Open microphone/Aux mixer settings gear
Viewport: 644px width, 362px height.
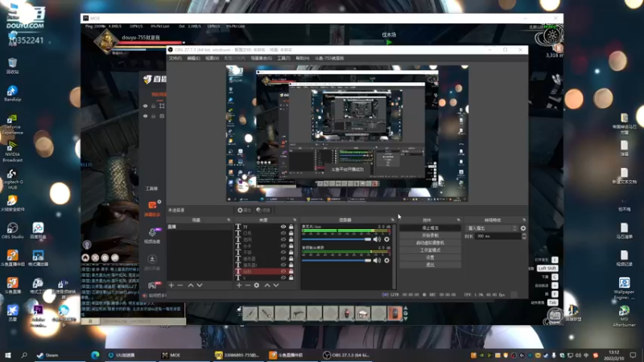(386, 239)
